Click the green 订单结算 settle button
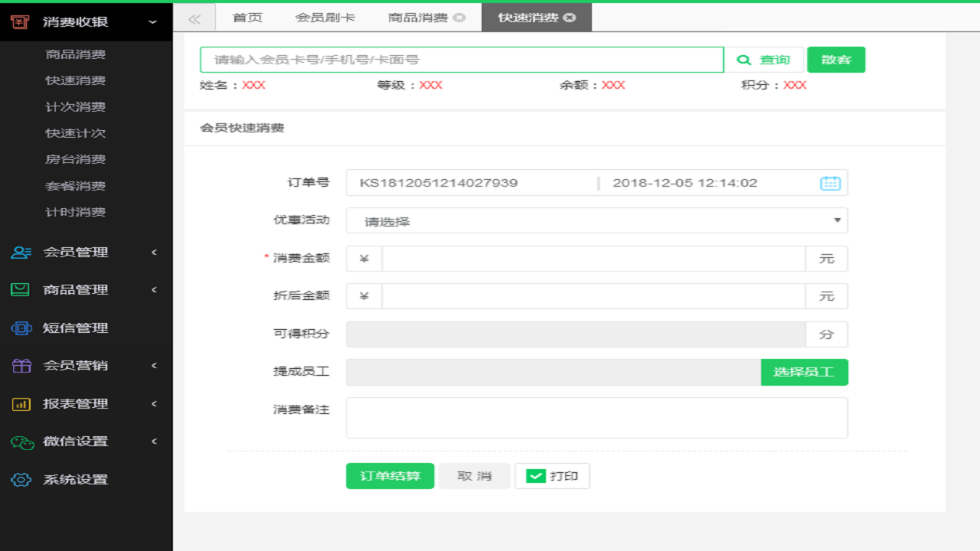The height and width of the screenshot is (551, 980). 390,475
